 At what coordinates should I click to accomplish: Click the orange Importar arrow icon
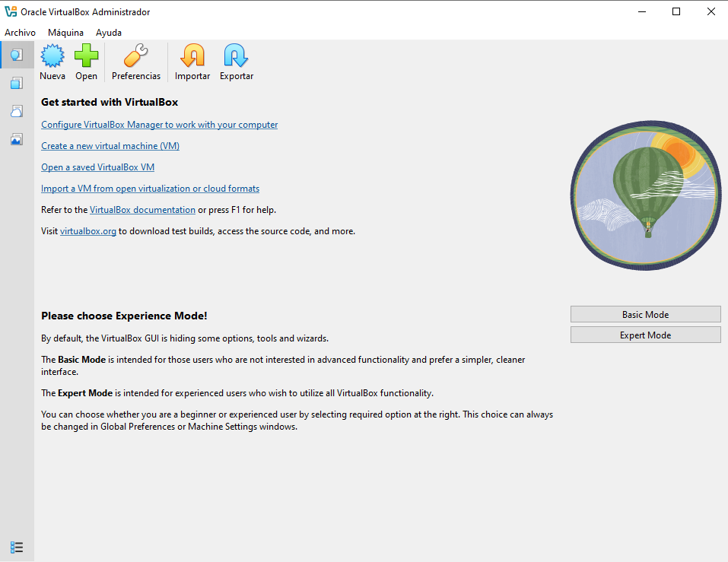pos(192,57)
